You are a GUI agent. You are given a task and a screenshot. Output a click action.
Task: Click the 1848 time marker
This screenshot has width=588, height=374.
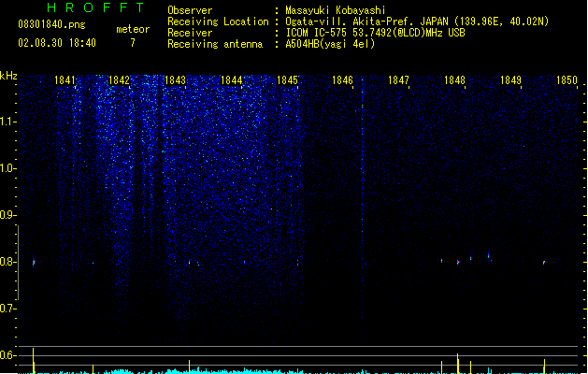(455, 80)
